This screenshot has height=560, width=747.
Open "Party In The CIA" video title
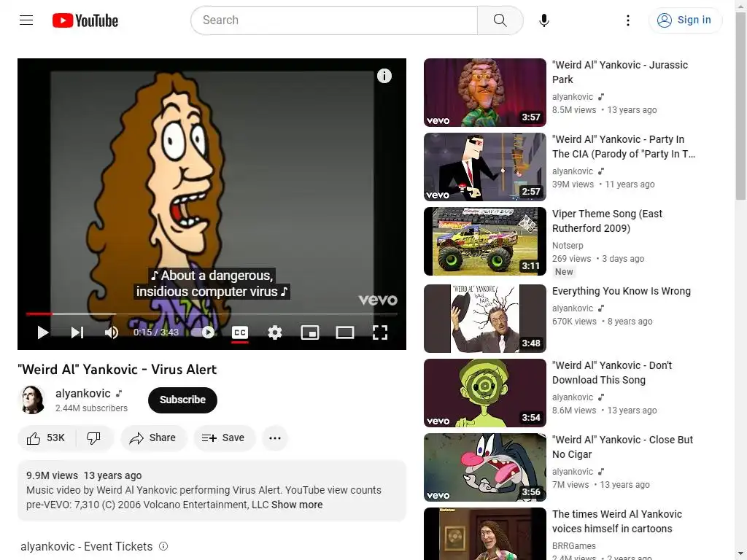[623, 147]
